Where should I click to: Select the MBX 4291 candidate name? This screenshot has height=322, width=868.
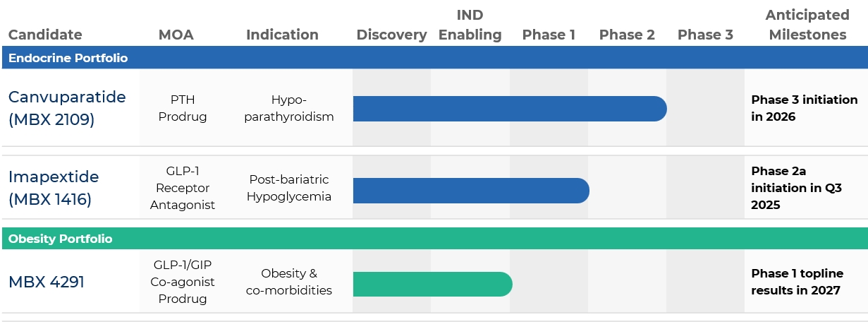(47, 282)
